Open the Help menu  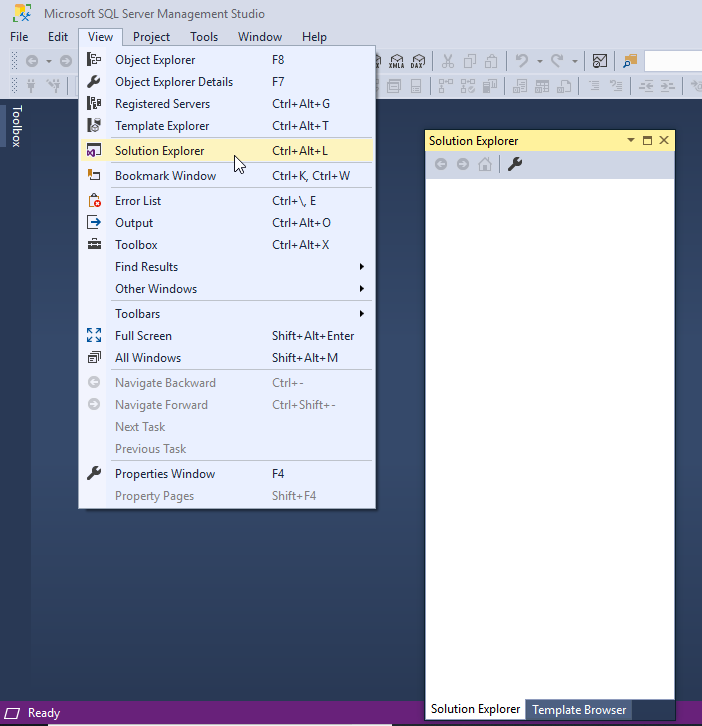(314, 37)
